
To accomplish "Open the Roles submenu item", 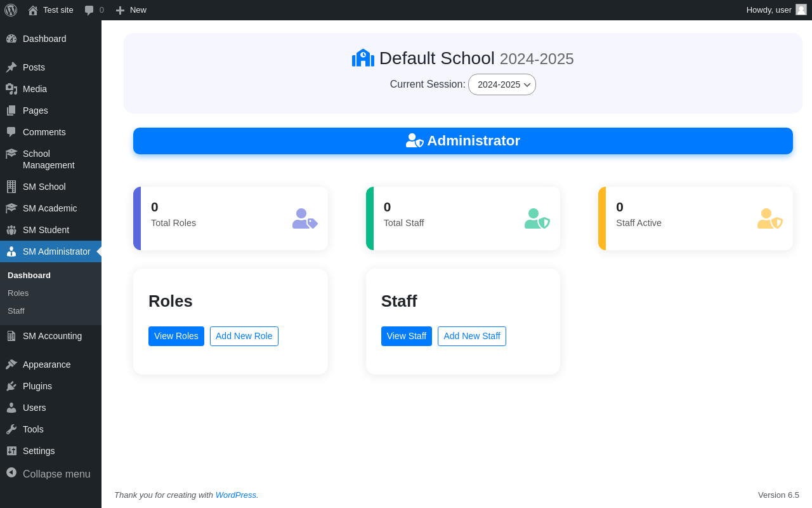I will click(18, 293).
